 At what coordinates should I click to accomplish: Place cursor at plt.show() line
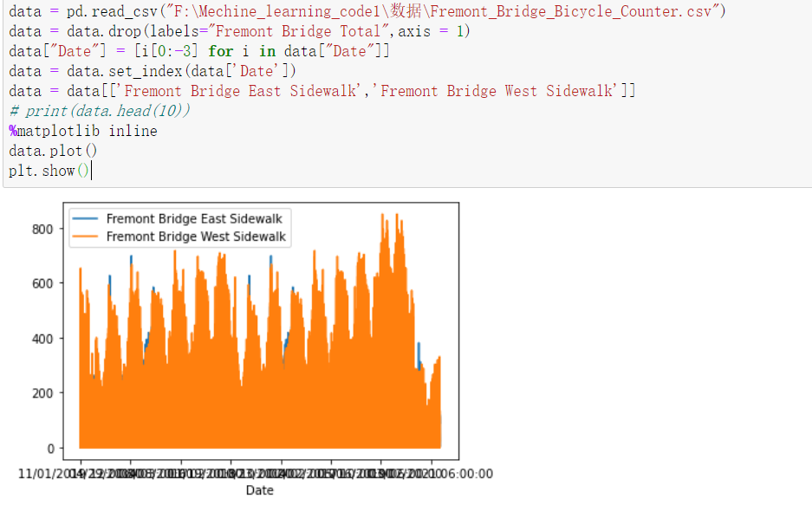[x=49, y=171]
